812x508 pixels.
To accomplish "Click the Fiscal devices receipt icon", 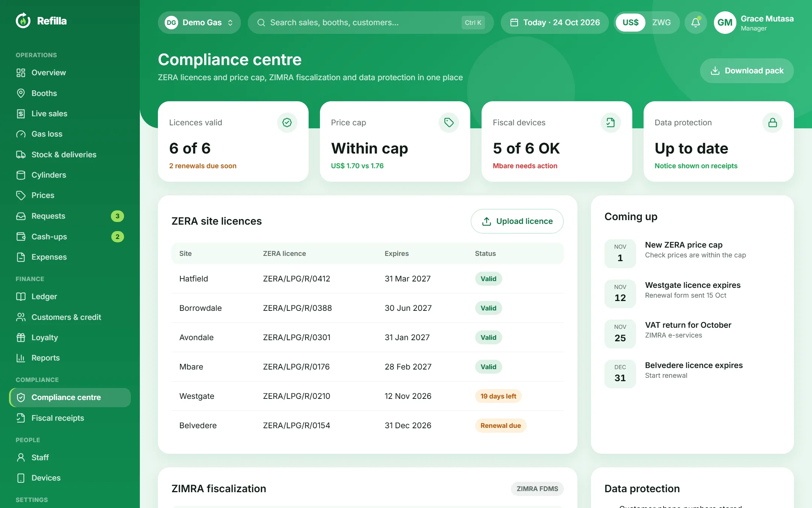I will [611, 123].
